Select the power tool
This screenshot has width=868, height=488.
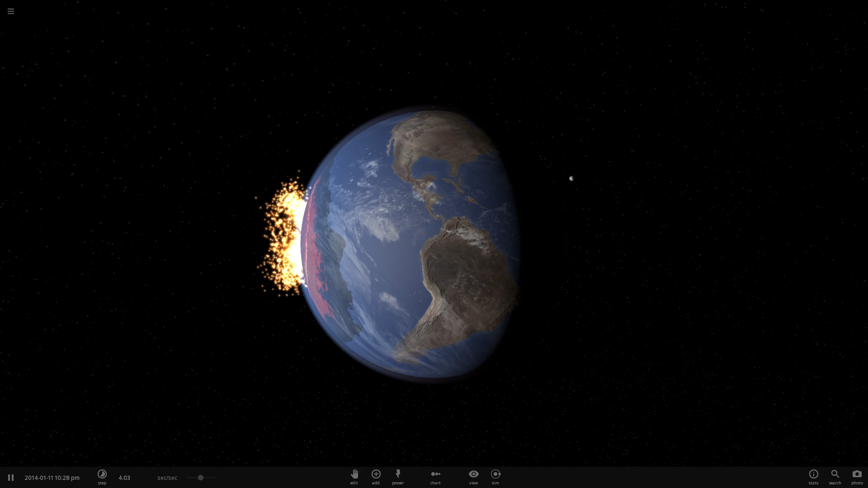click(398, 474)
